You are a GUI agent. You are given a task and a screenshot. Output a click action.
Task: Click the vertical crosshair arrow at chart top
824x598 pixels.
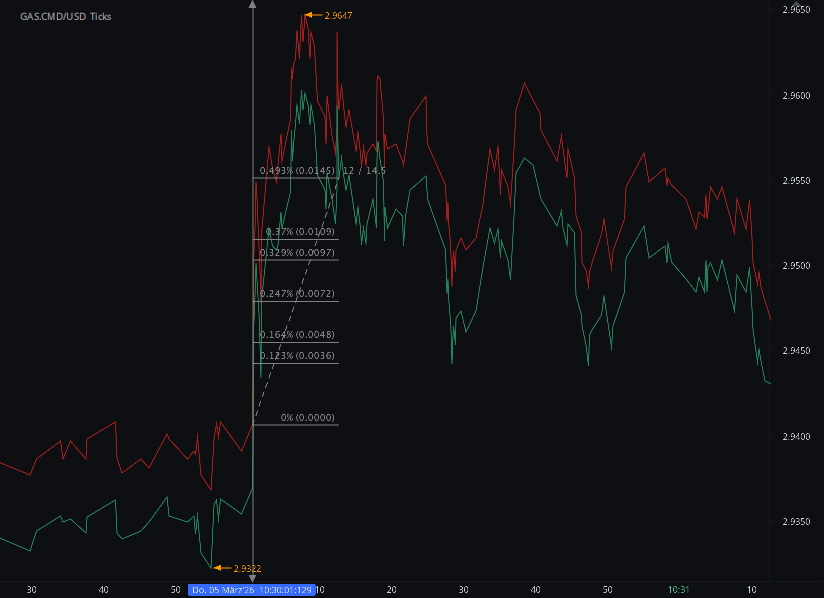tap(253, 6)
